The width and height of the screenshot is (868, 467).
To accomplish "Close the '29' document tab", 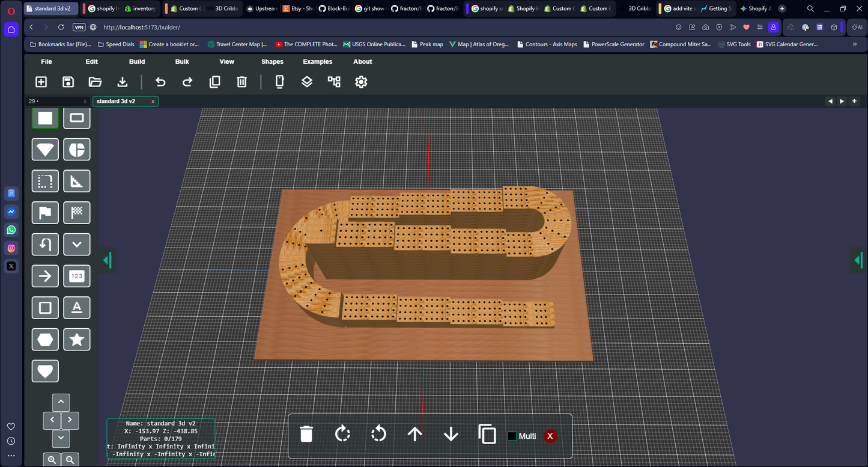I will [85, 102].
